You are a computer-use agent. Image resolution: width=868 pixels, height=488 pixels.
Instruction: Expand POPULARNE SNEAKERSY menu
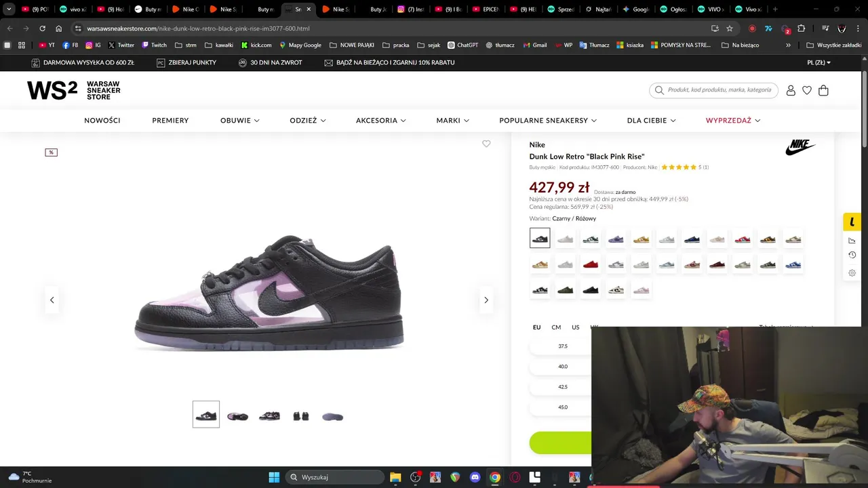(548, 121)
